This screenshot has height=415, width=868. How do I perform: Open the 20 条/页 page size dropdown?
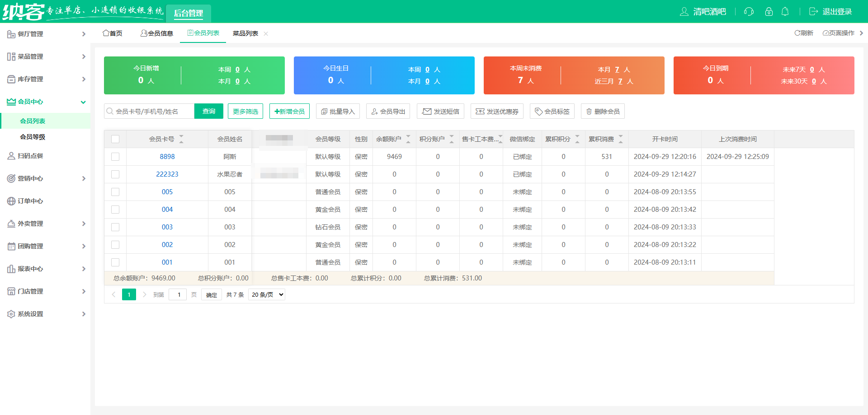click(268, 294)
